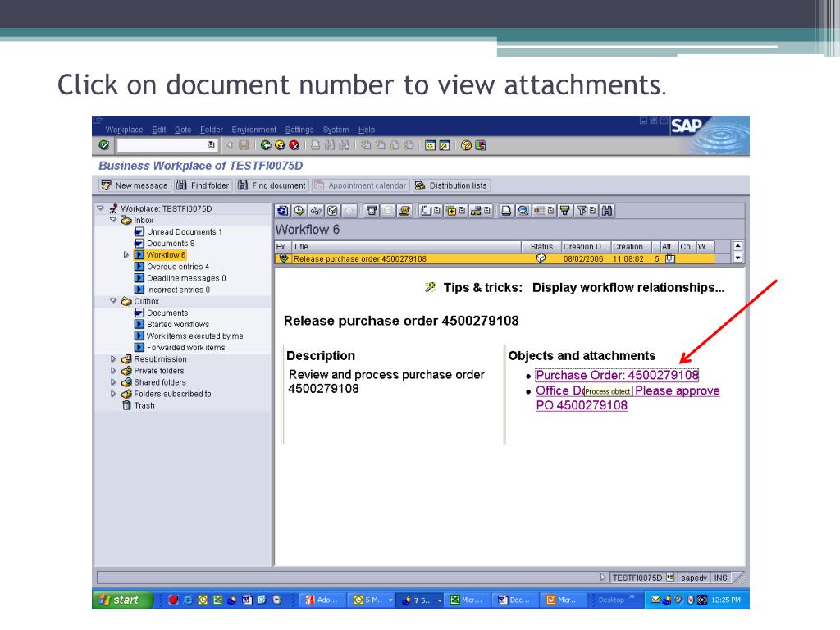Click the Creation D... column header
Screen dimensions: 840x630
click(x=586, y=246)
